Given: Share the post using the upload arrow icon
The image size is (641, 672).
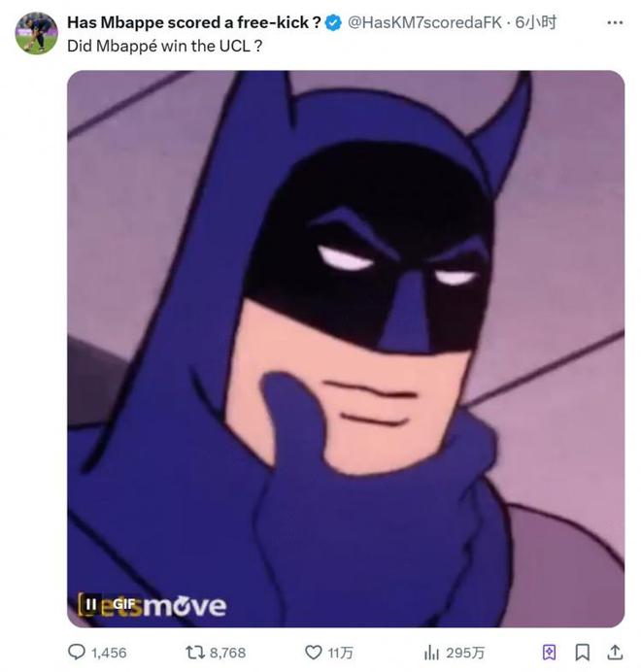Looking at the screenshot, I should pos(614,652).
